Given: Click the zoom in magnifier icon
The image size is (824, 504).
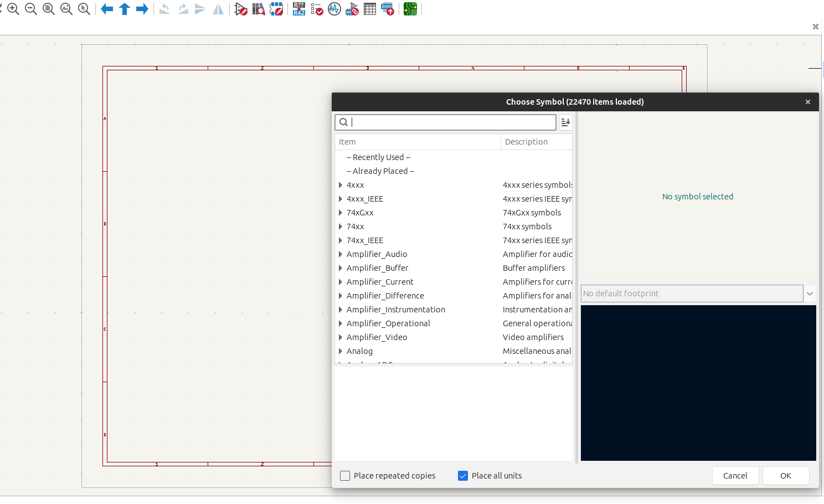Looking at the screenshot, I should [13, 9].
